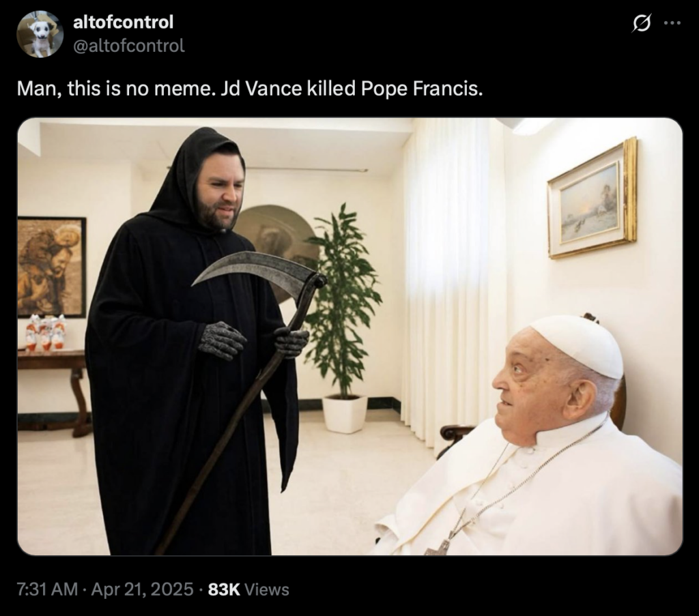The image size is (699, 616).
Task: Click the 7:31 AM timestamp link
Action: coord(47,589)
